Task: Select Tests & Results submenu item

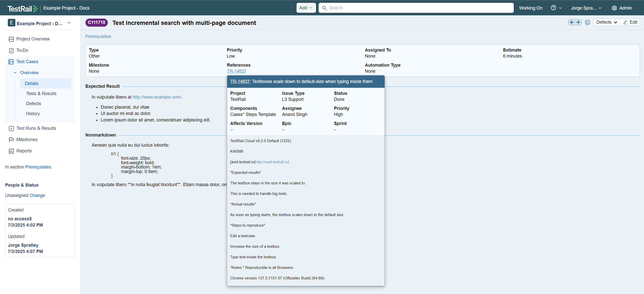Action: (x=41, y=94)
